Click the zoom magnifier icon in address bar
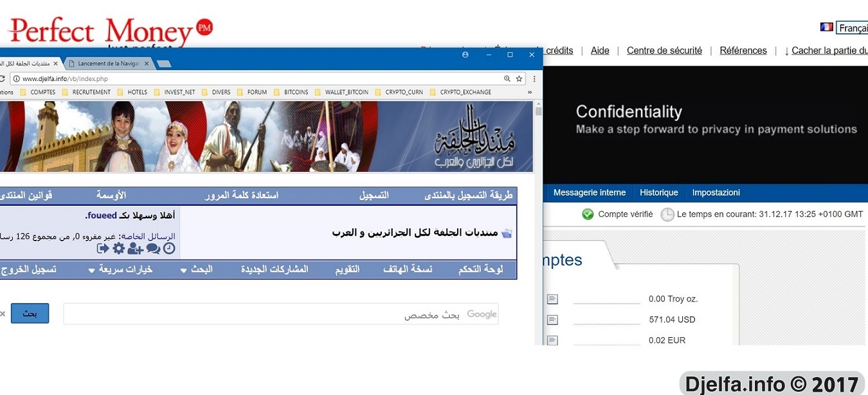The width and height of the screenshot is (868, 395). pyautogui.click(x=507, y=78)
